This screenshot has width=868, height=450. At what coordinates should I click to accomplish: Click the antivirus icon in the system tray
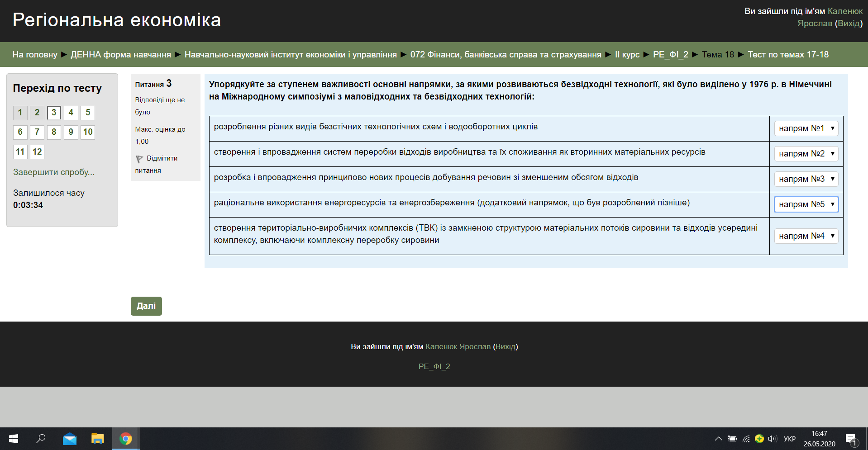(x=759, y=439)
